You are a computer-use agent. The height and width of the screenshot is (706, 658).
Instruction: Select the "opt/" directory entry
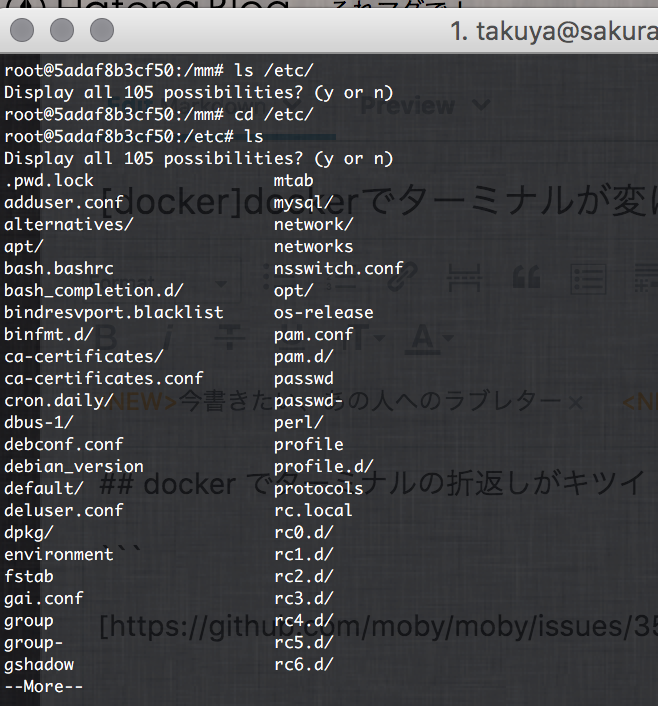tap(294, 291)
